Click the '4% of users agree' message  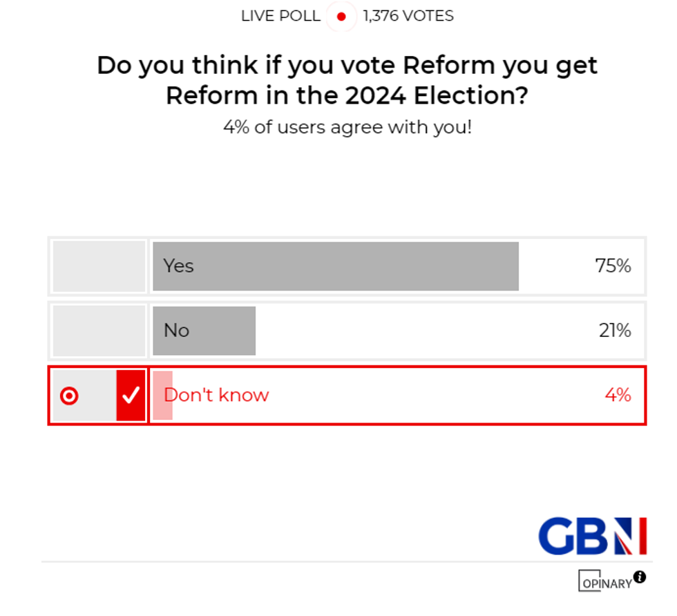(x=347, y=127)
